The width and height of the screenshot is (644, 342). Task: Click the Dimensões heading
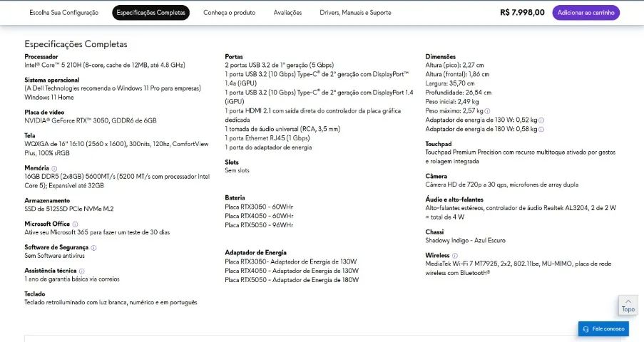[440, 57]
